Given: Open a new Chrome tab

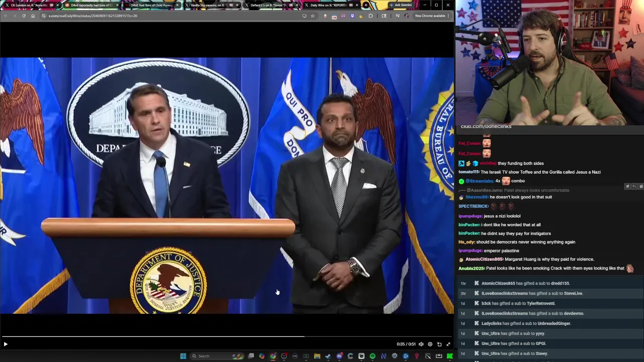Looking at the screenshot, I should (366, 5).
